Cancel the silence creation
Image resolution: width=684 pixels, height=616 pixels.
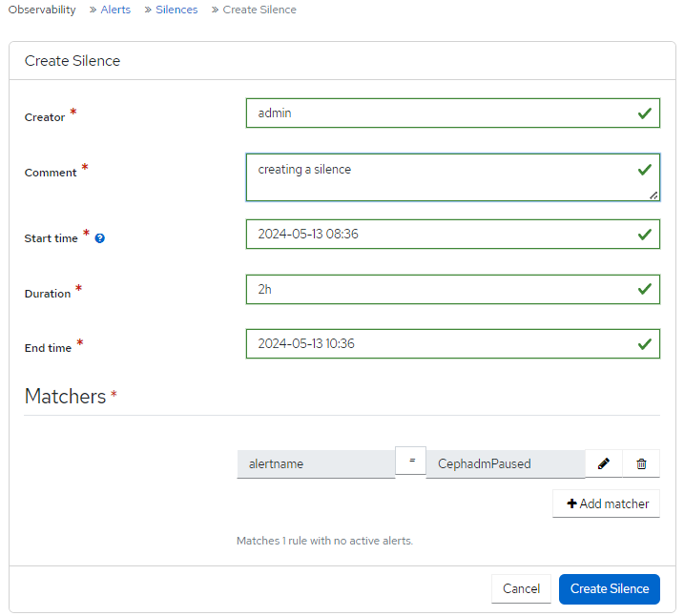[521, 588]
